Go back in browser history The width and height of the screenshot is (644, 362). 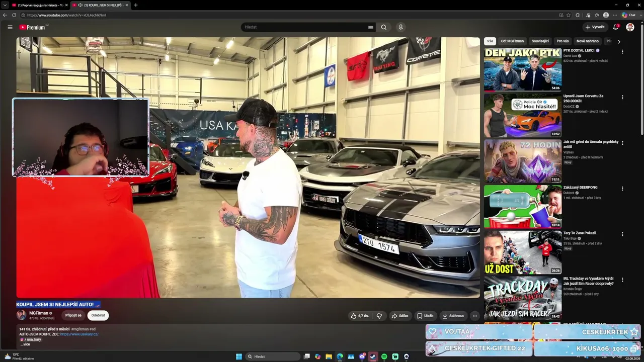pyautogui.click(x=5, y=15)
